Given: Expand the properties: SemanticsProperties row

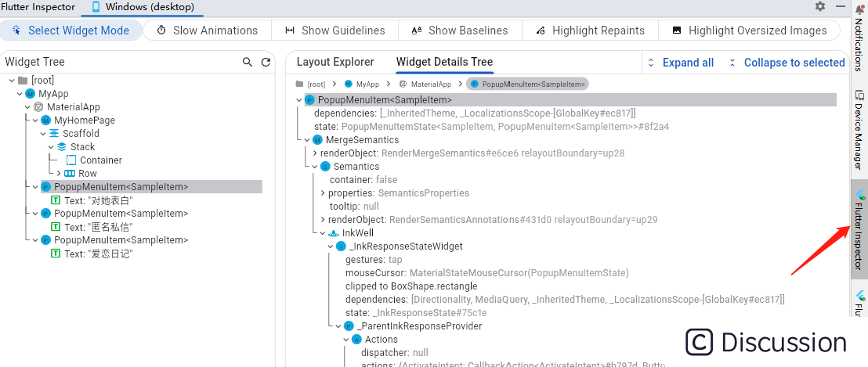Looking at the screenshot, I should (x=323, y=193).
